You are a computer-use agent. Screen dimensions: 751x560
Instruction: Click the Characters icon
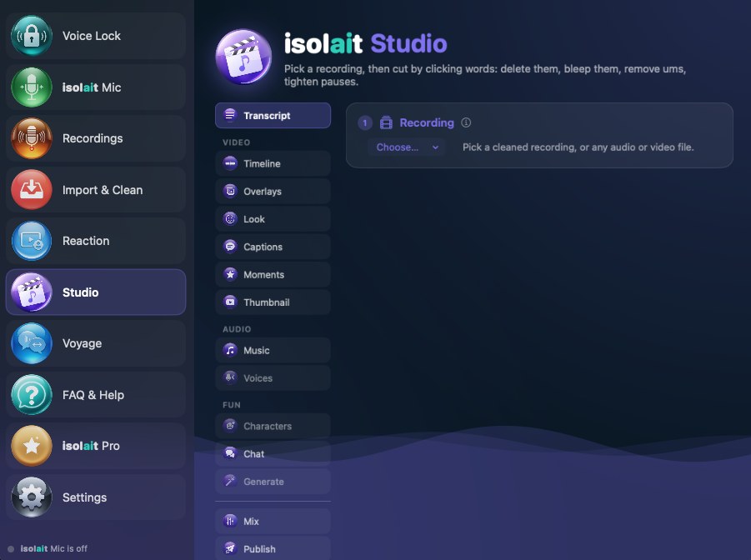[230, 426]
